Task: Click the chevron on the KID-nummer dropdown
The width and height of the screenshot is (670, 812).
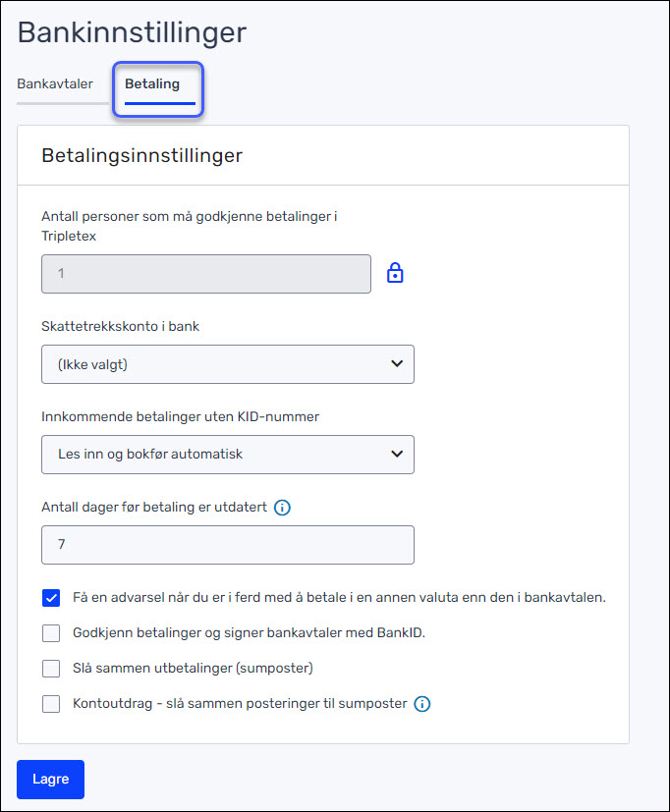Action: coord(397,455)
